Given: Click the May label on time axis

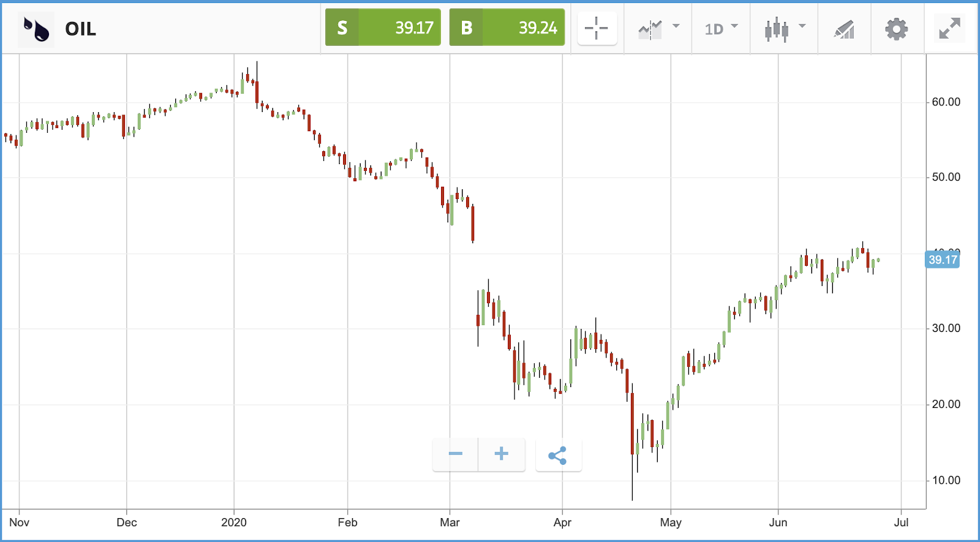Looking at the screenshot, I should [671, 522].
